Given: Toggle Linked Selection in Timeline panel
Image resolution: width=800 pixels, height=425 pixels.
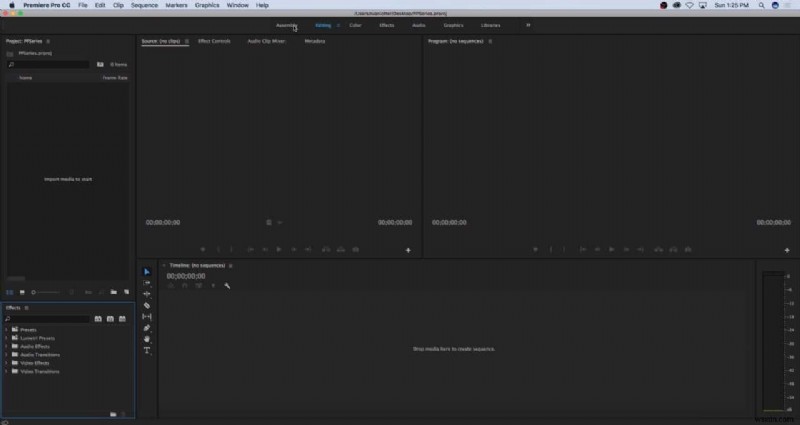Looking at the screenshot, I should click(x=199, y=286).
